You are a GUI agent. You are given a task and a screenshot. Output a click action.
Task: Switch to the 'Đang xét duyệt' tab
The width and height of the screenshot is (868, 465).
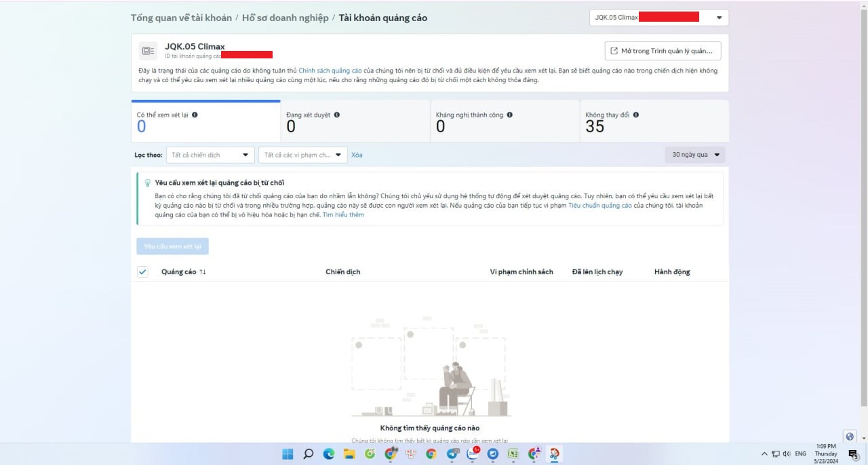point(355,122)
